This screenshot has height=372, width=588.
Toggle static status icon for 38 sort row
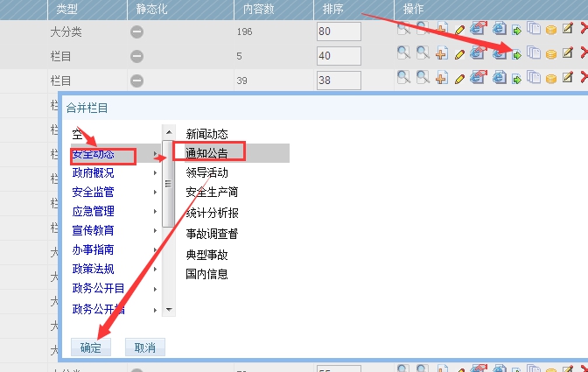[x=136, y=79]
